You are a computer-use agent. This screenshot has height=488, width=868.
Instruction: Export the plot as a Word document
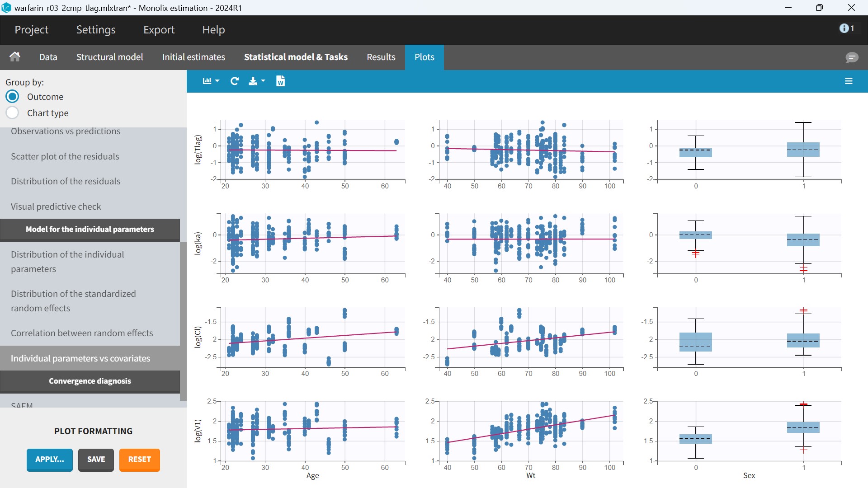tap(280, 81)
